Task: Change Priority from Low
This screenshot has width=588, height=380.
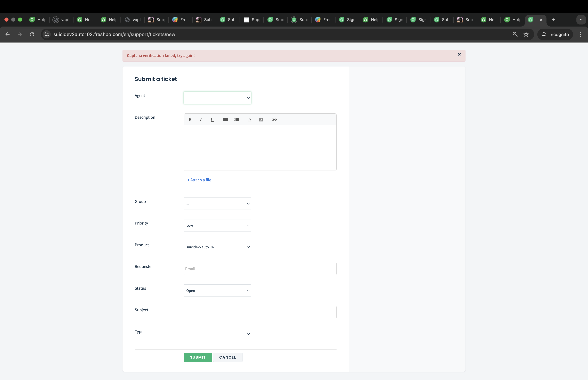Action: point(217,225)
